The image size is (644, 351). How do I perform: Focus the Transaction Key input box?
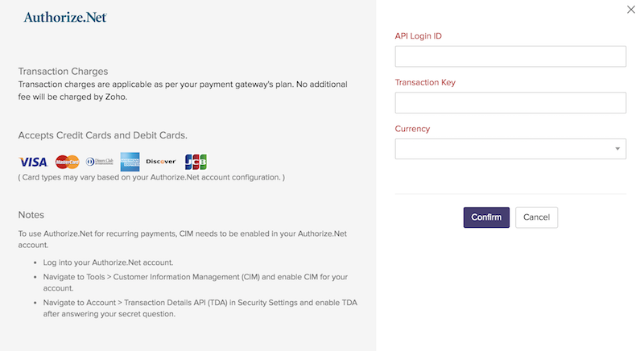tap(510, 102)
